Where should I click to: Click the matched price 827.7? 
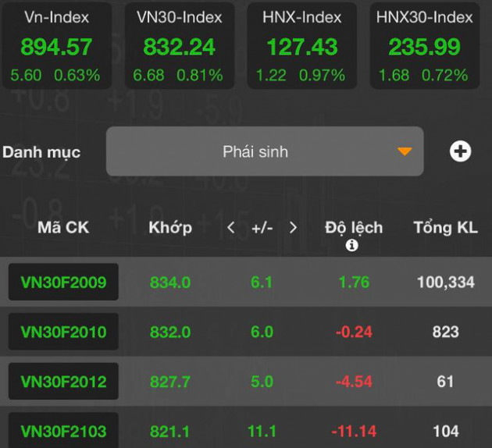(170, 382)
